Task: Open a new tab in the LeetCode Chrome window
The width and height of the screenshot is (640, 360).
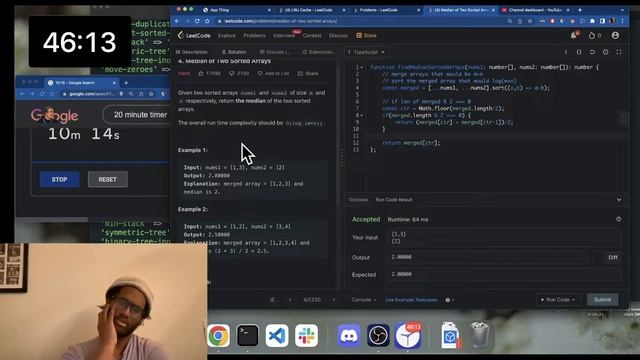Action: click(x=580, y=10)
